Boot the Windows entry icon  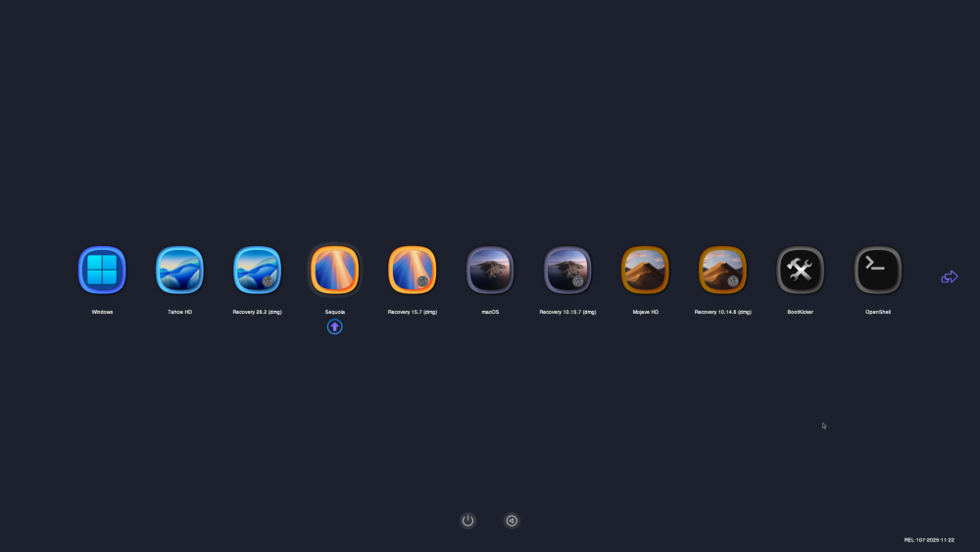click(102, 270)
